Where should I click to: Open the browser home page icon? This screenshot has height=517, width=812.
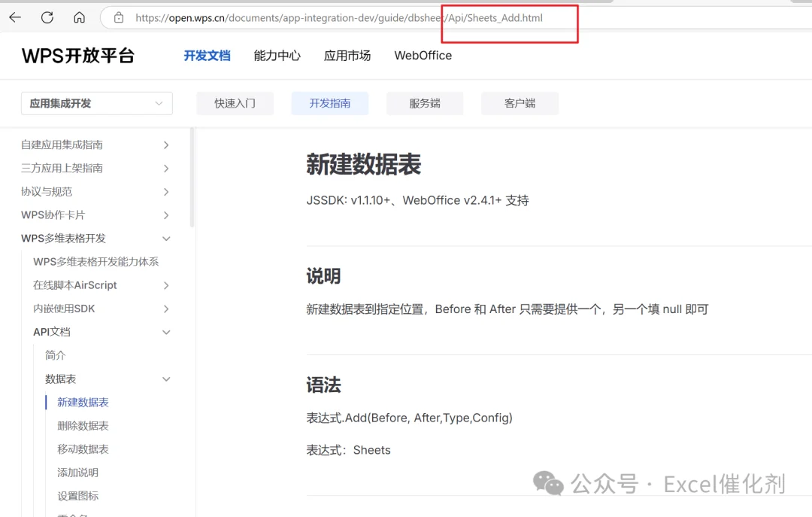point(79,17)
